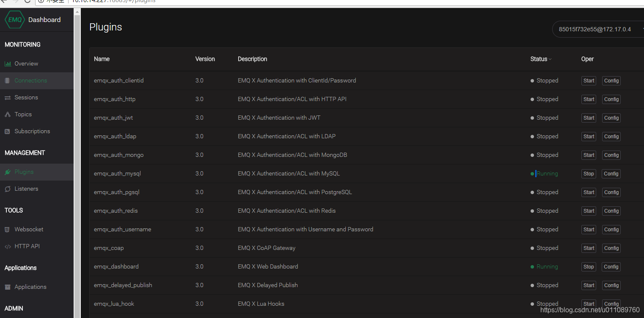Click 'EMQ X CoAP Gateway' description
The height and width of the screenshot is (318, 644).
point(267,248)
